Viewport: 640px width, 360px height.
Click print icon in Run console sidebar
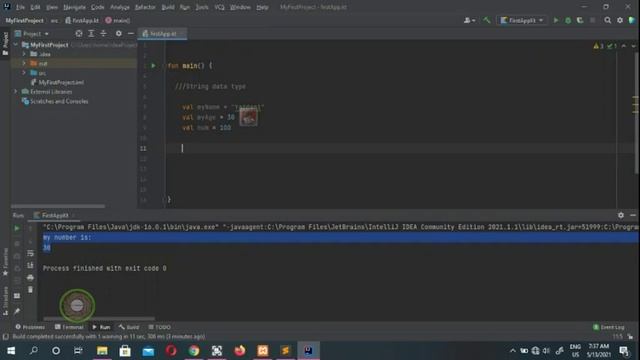click(x=30, y=278)
